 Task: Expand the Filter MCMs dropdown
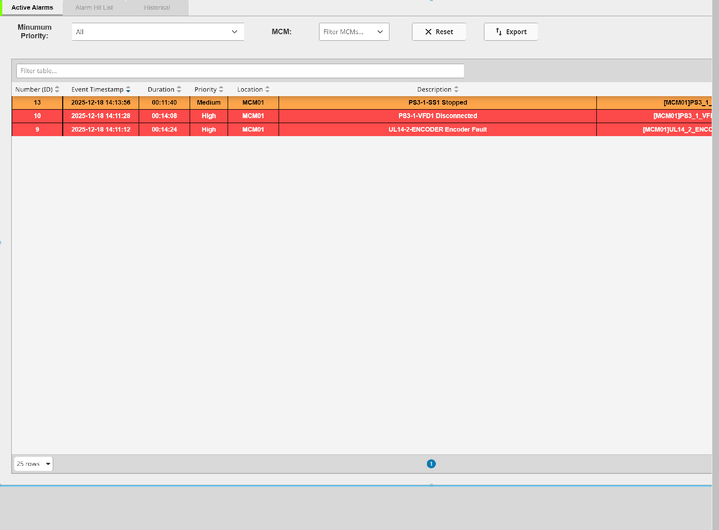pos(354,32)
